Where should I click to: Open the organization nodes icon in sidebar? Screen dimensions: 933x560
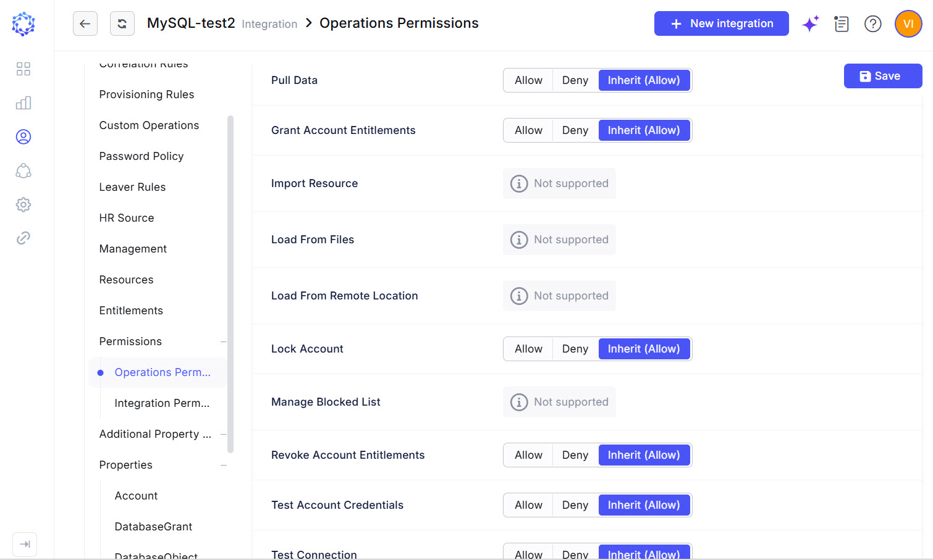tap(23, 170)
